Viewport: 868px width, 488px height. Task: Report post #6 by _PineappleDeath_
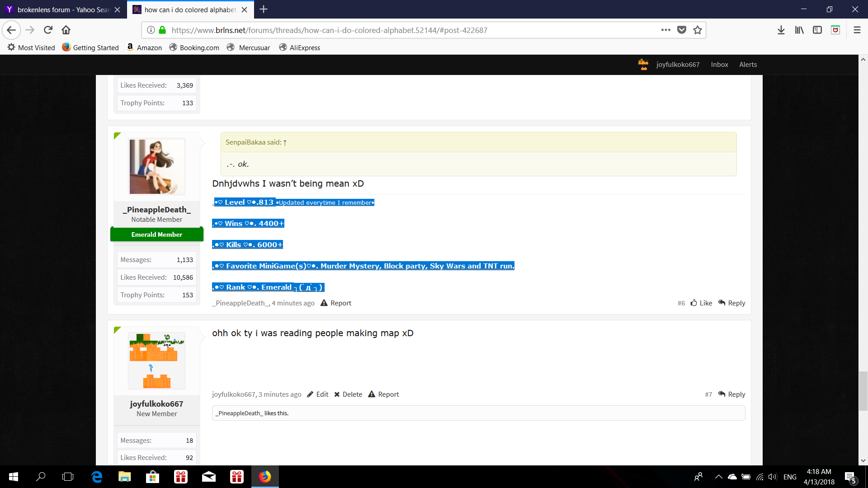click(336, 303)
